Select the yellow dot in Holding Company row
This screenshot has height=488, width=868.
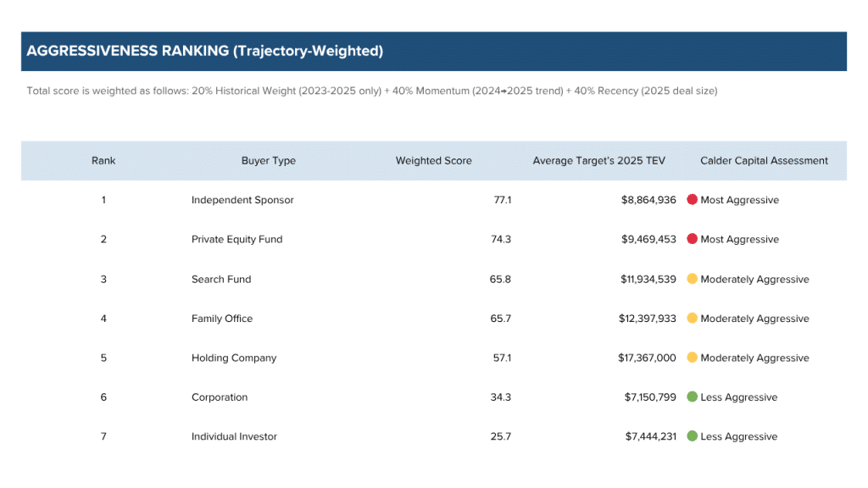pos(692,358)
